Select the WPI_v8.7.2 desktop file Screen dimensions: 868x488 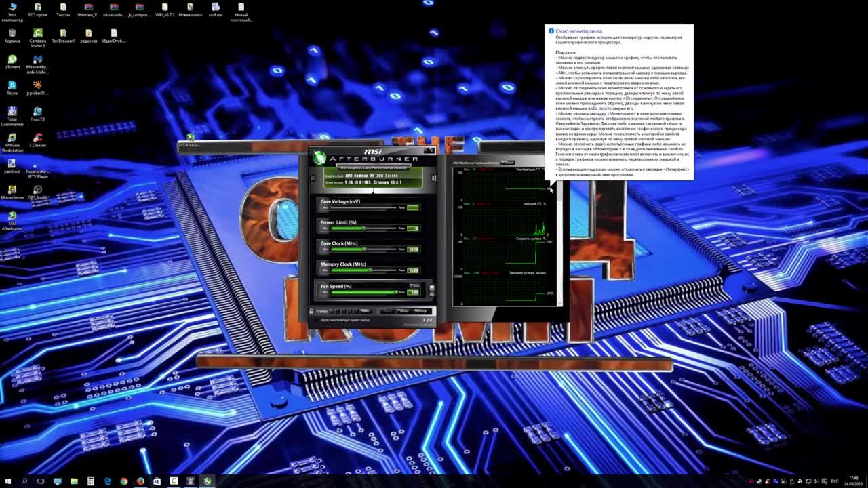tap(165, 9)
